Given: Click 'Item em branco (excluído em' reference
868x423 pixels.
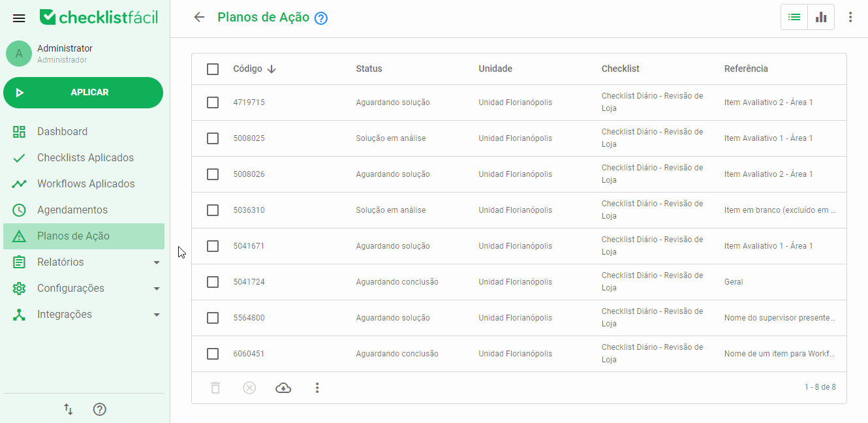Looking at the screenshot, I should click(x=780, y=210).
